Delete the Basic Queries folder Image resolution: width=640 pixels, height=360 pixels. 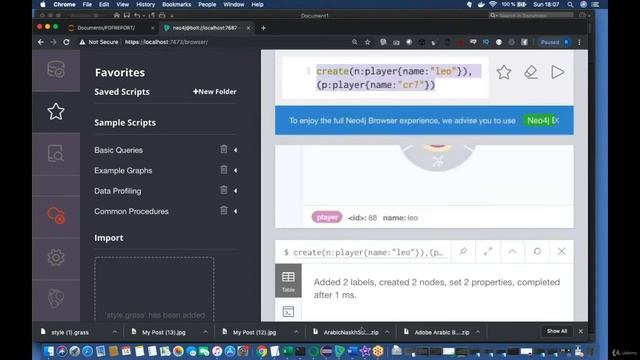pyautogui.click(x=224, y=149)
